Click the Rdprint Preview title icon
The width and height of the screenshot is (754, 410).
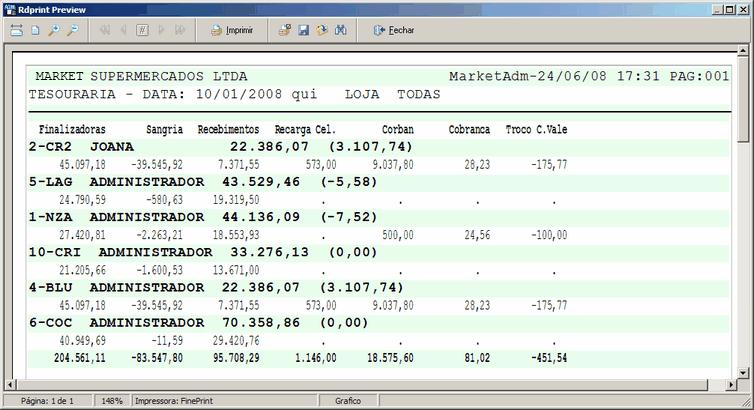tap(9, 10)
